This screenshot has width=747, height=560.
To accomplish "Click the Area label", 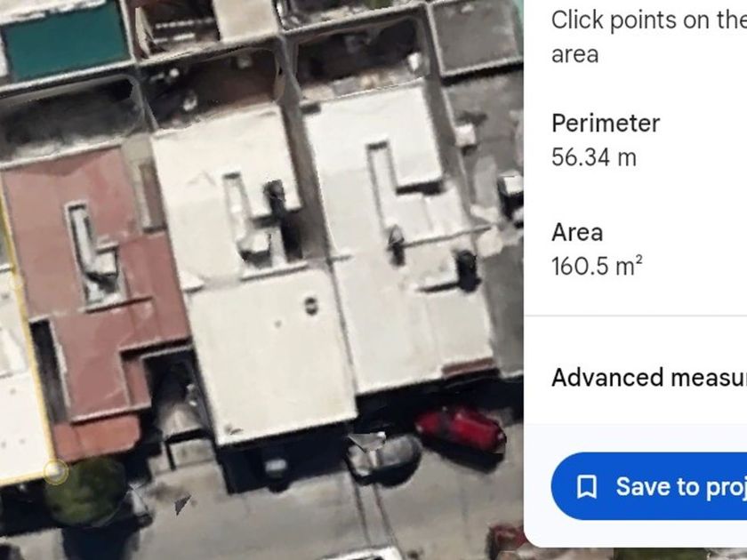I will click(x=577, y=232).
